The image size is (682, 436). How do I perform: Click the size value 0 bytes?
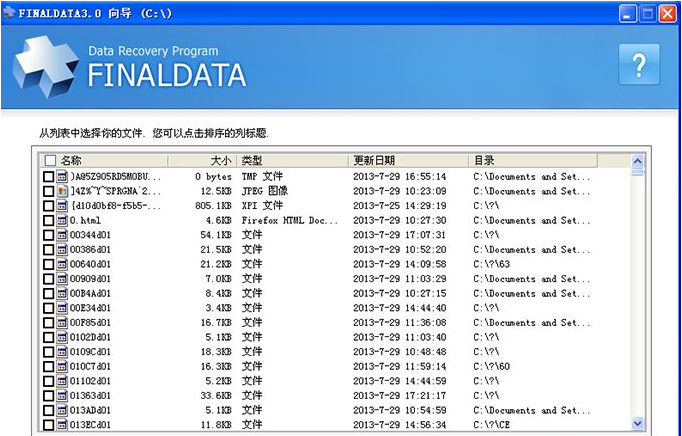pyautogui.click(x=213, y=177)
